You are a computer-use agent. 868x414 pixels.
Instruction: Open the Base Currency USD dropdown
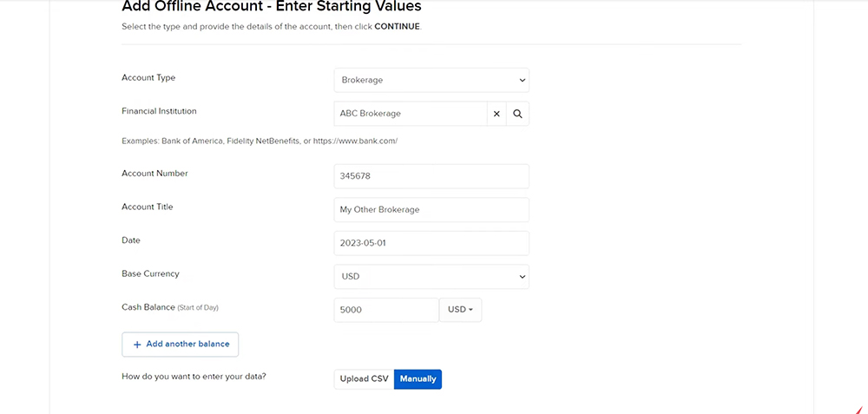(431, 277)
